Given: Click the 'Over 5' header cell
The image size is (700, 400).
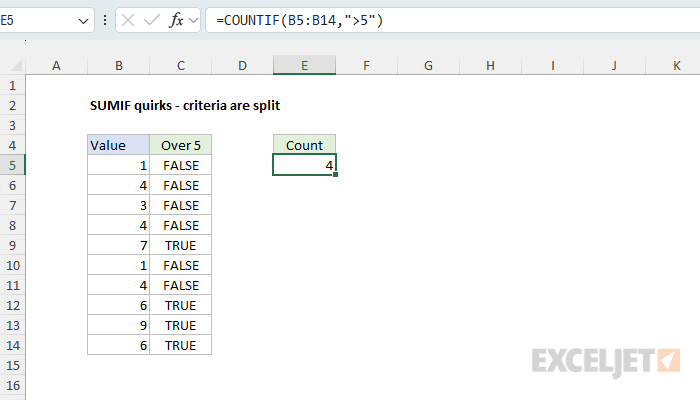Looking at the screenshot, I should click(181, 145).
